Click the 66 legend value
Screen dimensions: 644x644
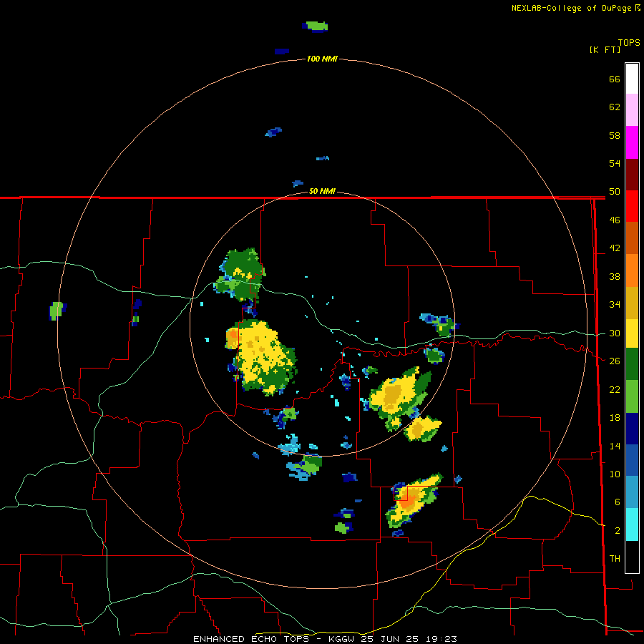tap(615, 79)
